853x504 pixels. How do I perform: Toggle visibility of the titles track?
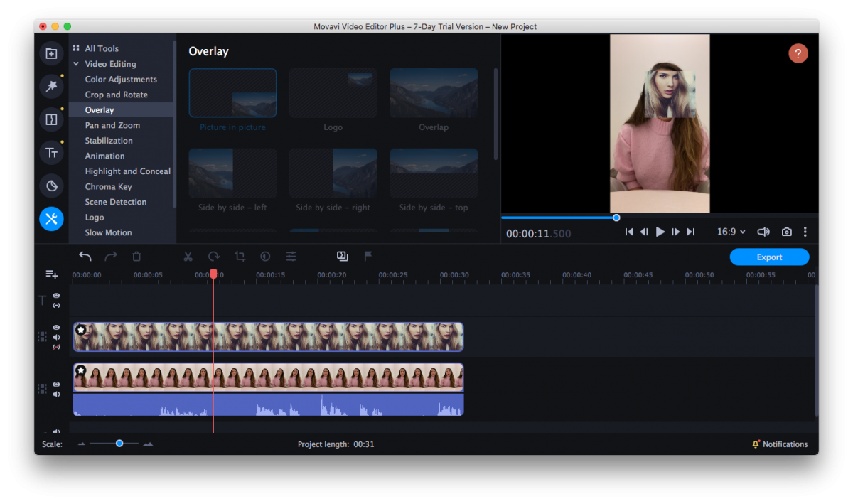pos(55,296)
